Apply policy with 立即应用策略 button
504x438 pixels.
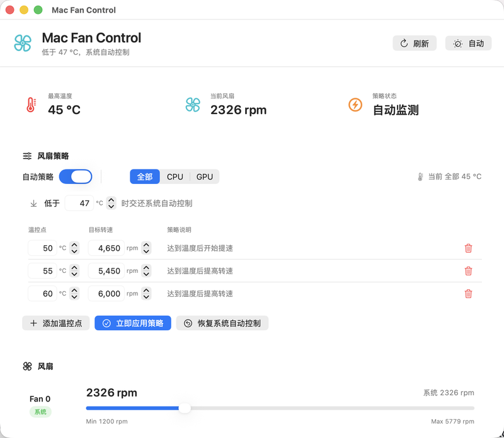133,323
